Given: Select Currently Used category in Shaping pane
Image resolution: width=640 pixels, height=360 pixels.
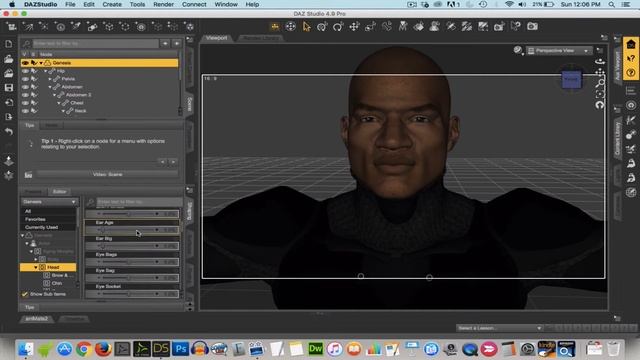Looking at the screenshot, I should [48, 227].
